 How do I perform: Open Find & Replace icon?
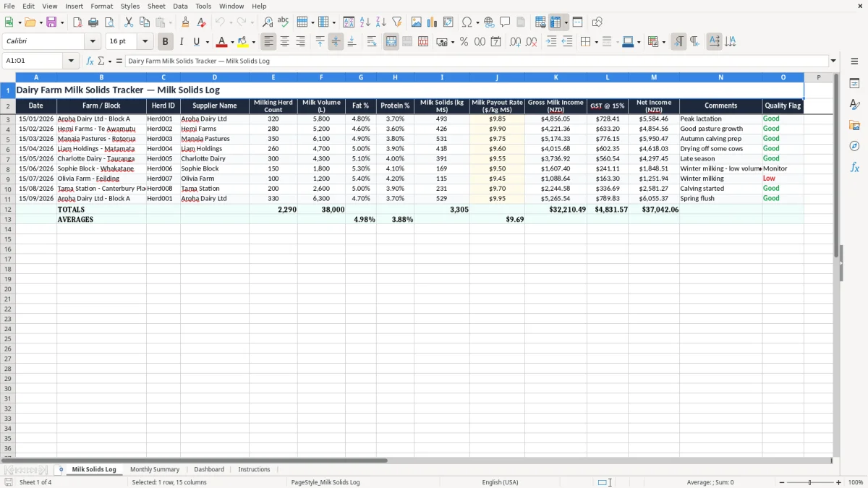coord(268,22)
